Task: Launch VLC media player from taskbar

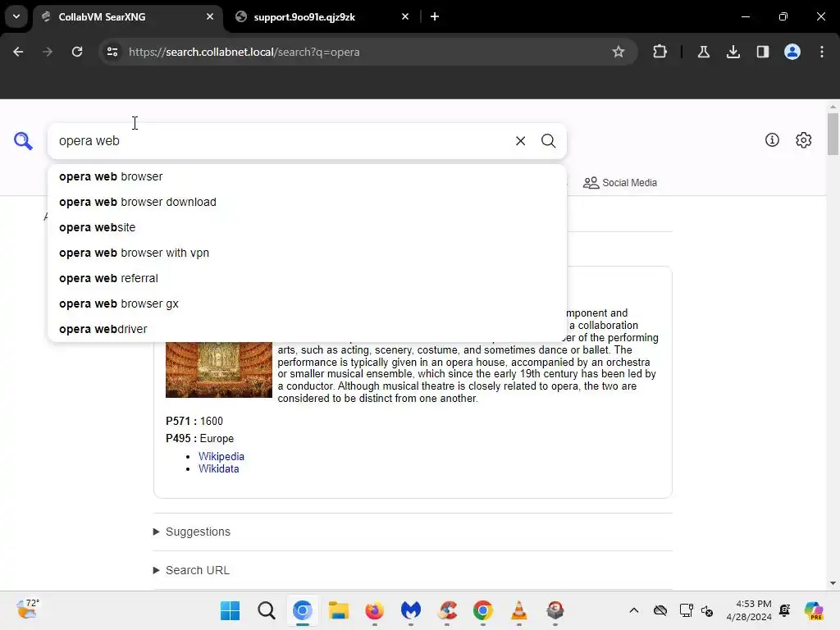Action: pyautogui.click(x=519, y=610)
